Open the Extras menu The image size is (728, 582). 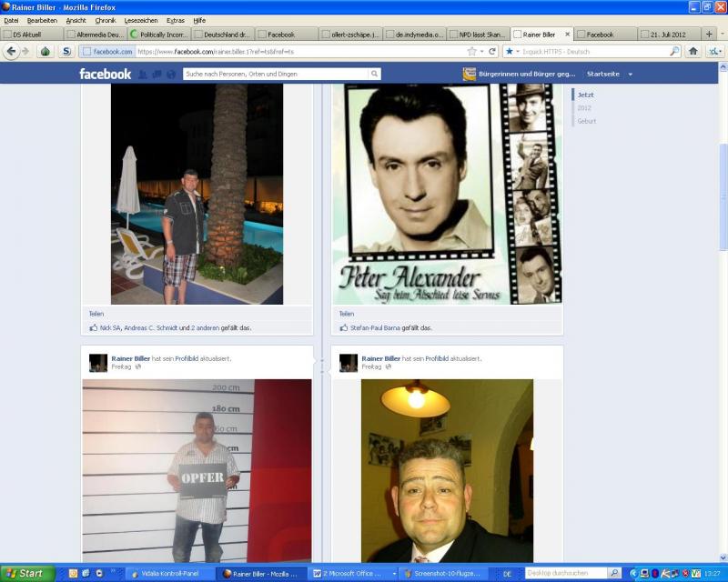176,20
